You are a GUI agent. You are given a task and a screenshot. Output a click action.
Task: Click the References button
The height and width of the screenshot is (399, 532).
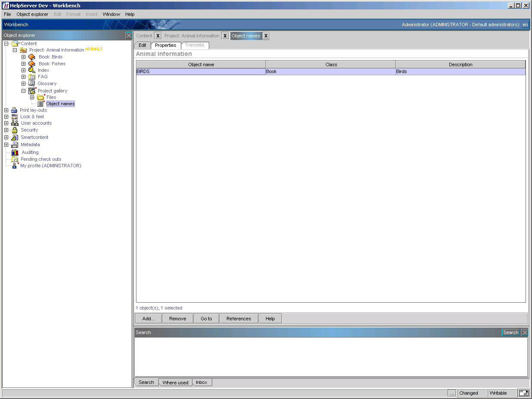pos(239,319)
